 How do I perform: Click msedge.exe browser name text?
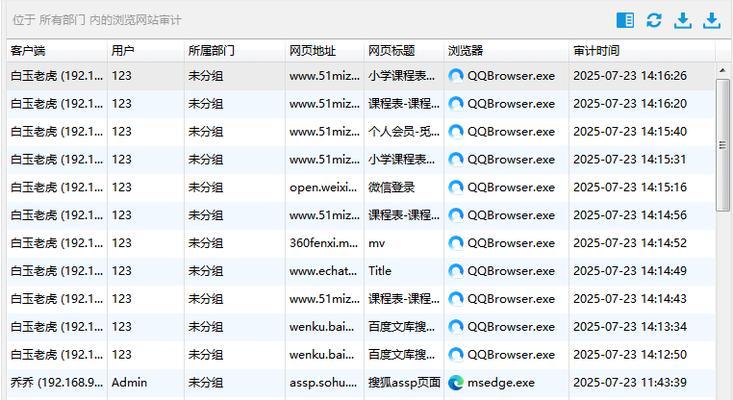[501, 383]
